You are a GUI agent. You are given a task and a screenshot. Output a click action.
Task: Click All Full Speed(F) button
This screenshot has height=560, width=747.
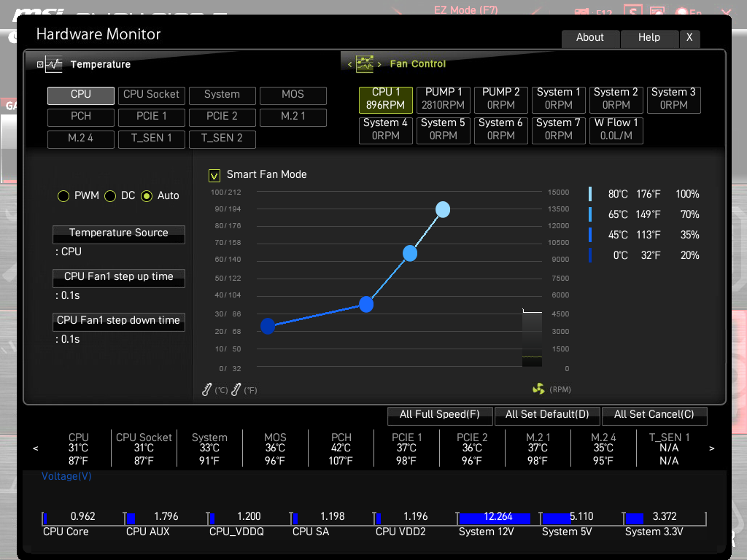[440, 415]
